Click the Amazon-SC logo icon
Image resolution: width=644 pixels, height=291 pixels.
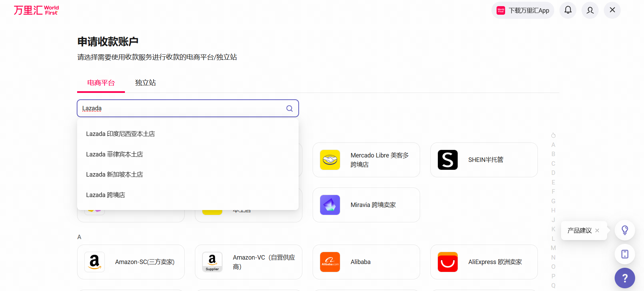[x=95, y=262]
